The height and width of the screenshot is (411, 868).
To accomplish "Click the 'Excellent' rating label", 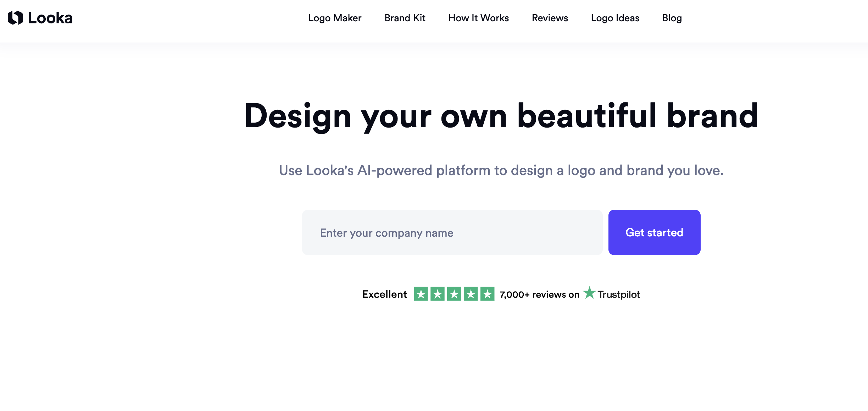I will [384, 294].
